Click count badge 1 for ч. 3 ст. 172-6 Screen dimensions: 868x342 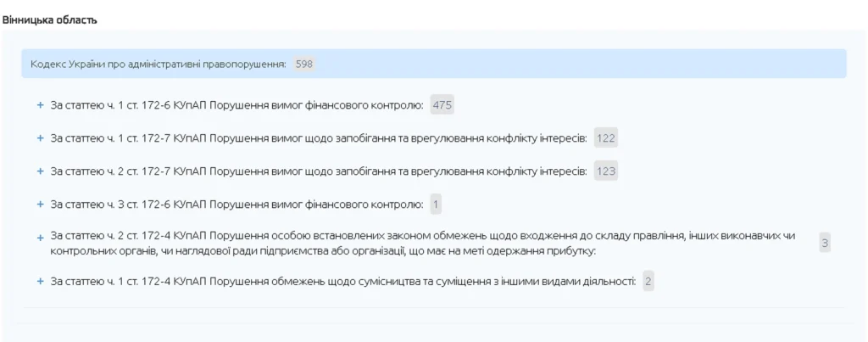436,205
